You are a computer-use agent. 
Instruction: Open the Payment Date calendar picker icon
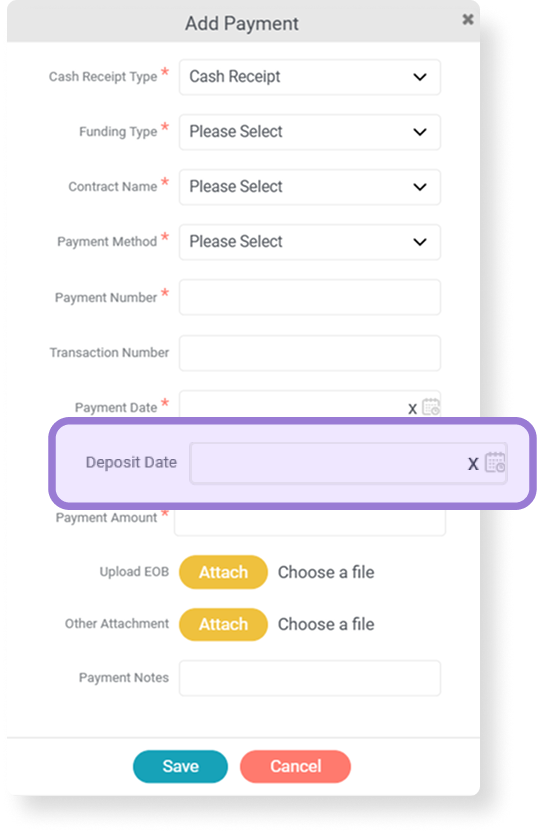(x=431, y=407)
